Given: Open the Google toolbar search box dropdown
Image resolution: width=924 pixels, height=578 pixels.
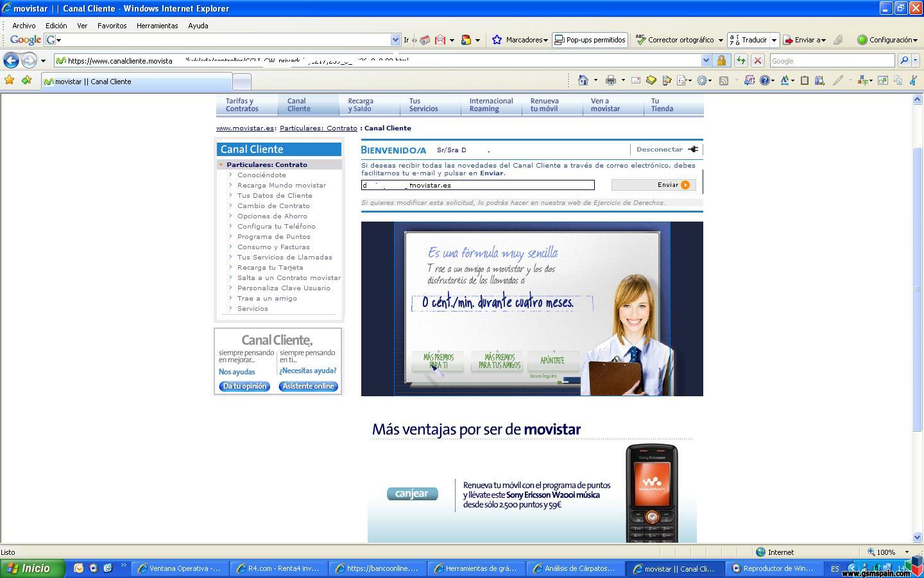Looking at the screenshot, I should tap(395, 40).
